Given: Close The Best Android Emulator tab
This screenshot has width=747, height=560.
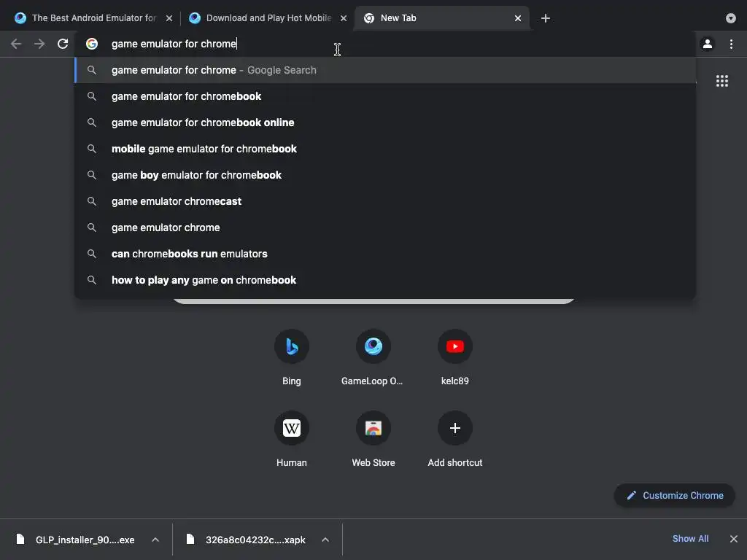Looking at the screenshot, I should (169, 18).
